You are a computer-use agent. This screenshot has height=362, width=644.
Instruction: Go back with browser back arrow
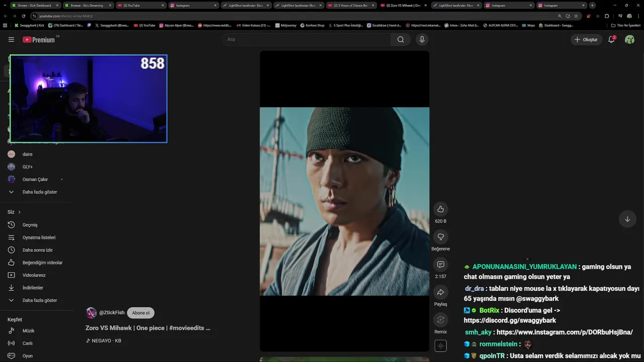pos(6,16)
